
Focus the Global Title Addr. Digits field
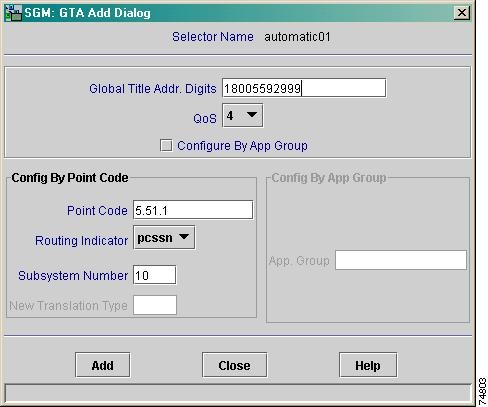tap(304, 88)
